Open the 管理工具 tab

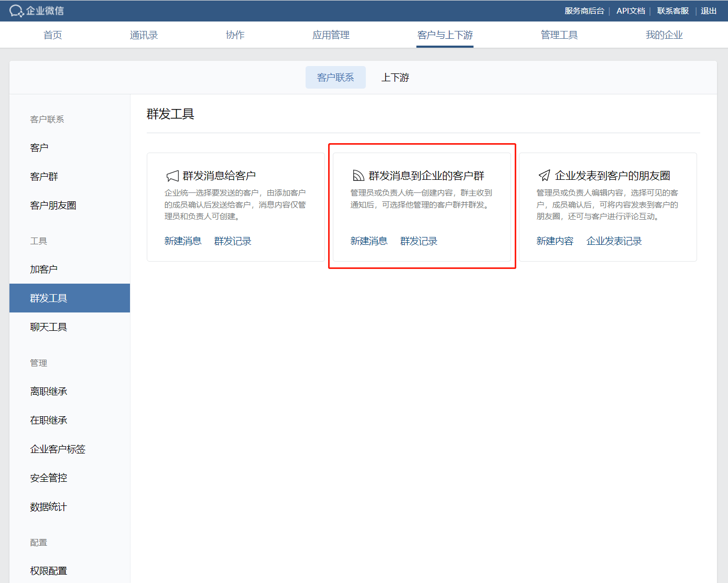coord(559,35)
